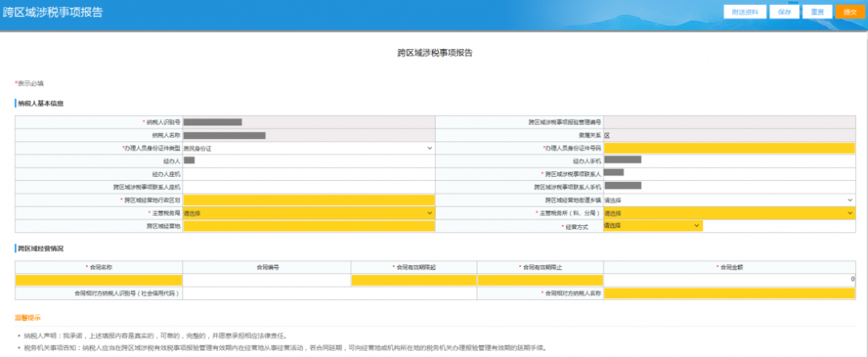Select the 合同编号 input cell
868x357 pixels.
(266, 280)
